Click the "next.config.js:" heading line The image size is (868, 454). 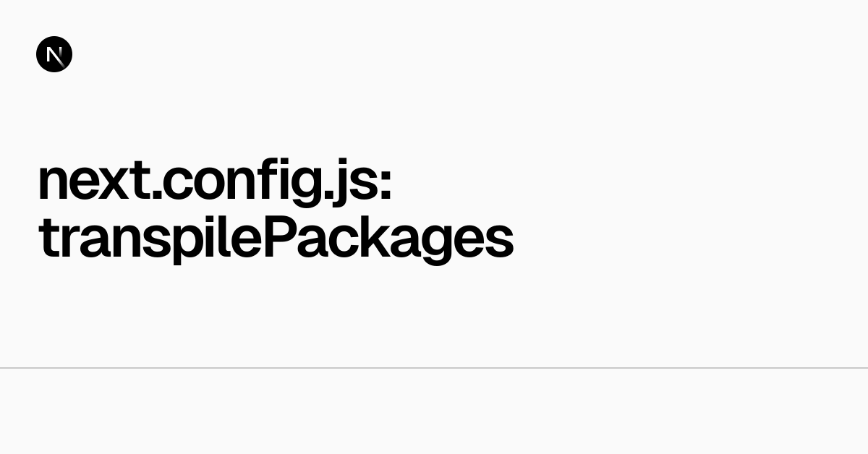215,181
